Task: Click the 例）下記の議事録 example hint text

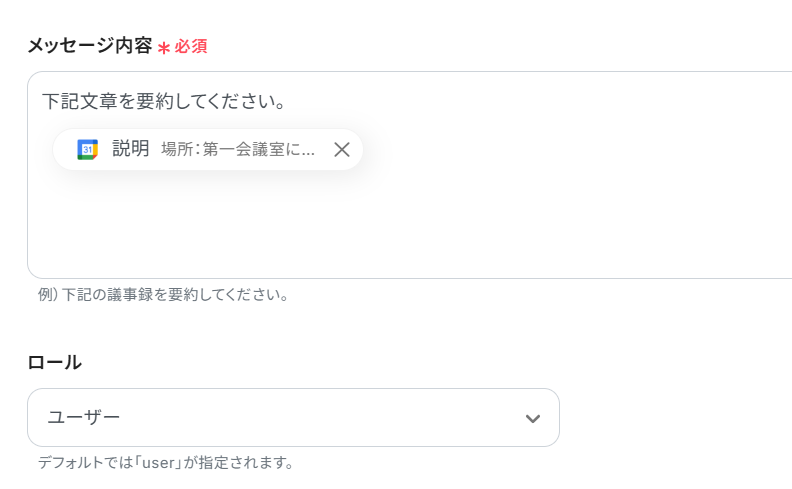Action: click(163, 295)
